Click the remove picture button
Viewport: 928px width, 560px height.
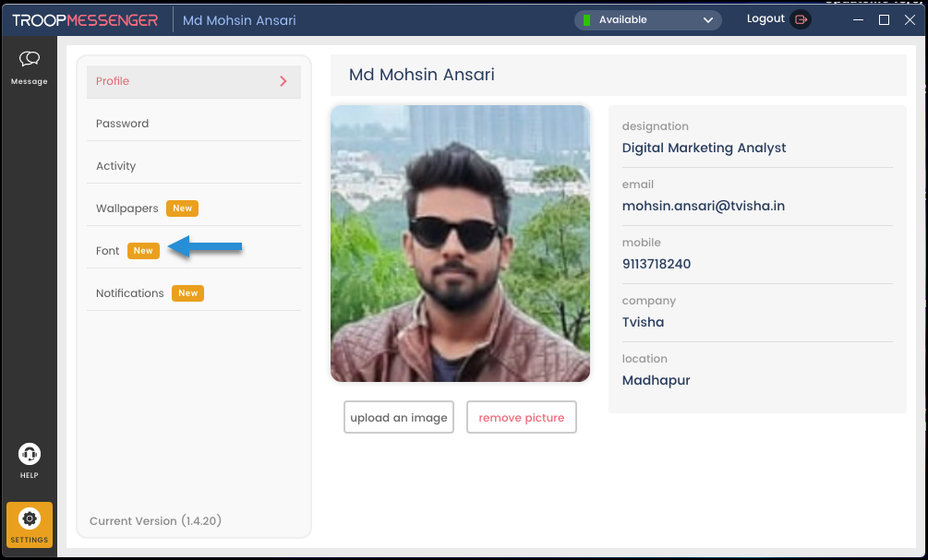(521, 418)
